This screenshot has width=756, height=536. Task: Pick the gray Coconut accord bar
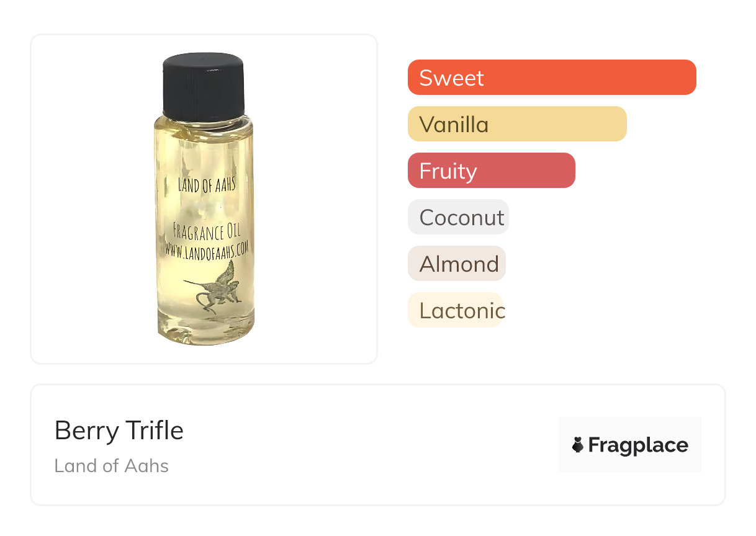(x=458, y=217)
